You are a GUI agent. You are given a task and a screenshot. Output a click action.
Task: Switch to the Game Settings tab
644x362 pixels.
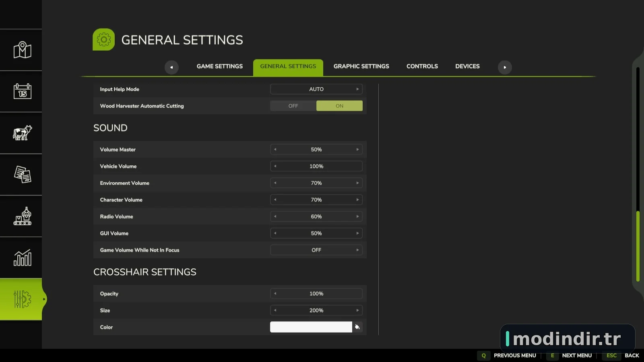tap(220, 66)
